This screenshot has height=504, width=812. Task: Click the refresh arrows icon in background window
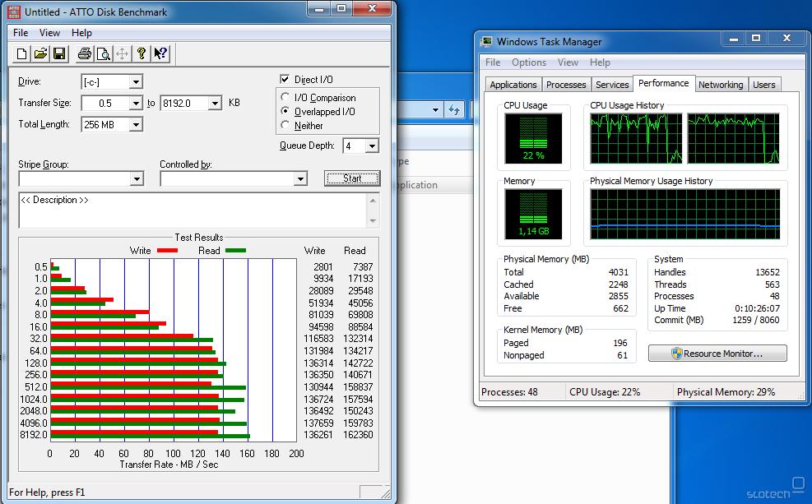pyautogui.click(x=454, y=109)
